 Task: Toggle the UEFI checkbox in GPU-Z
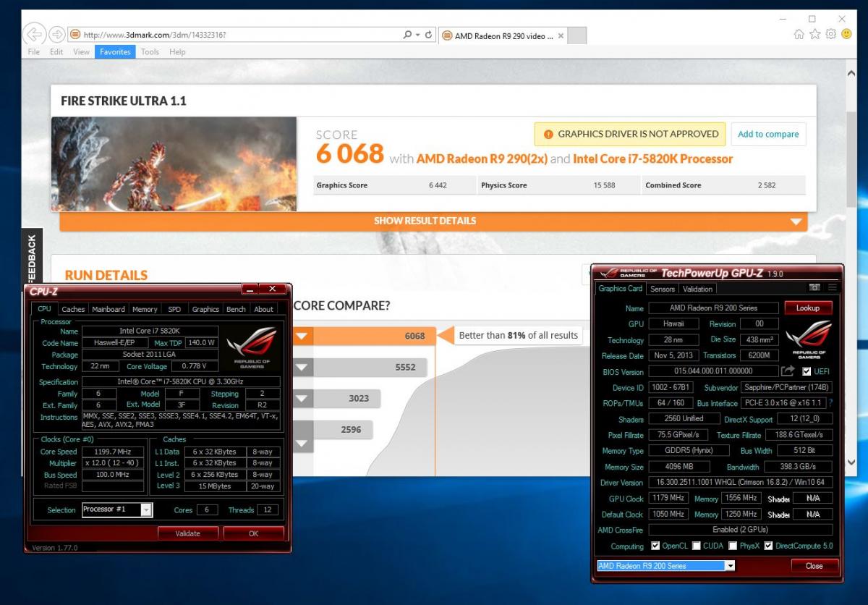pyautogui.click(x=807, y=371)
